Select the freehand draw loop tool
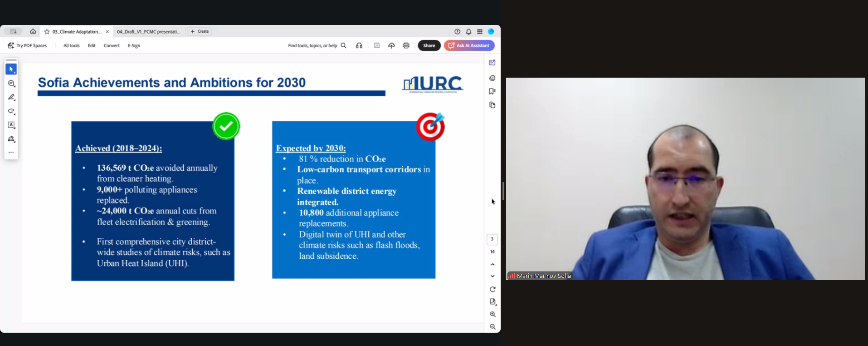 click(x=11, y=111)
